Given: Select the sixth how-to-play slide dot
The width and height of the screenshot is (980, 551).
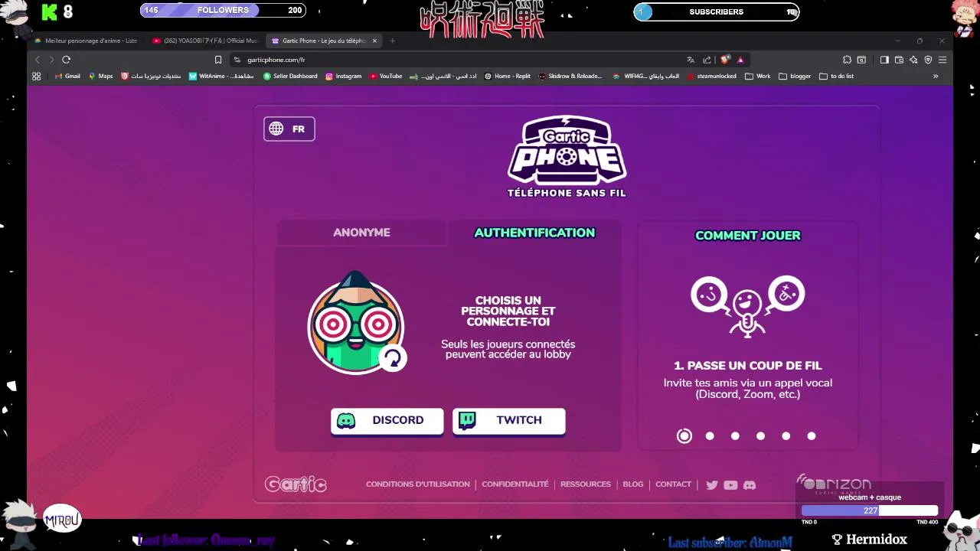Looking at the screenshot, I should coord(812,435).
